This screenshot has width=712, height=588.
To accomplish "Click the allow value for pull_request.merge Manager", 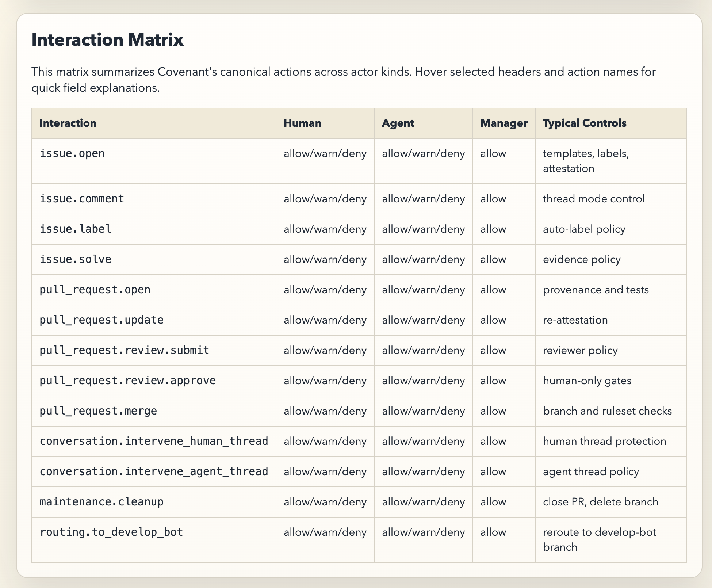I will (493, 411).
